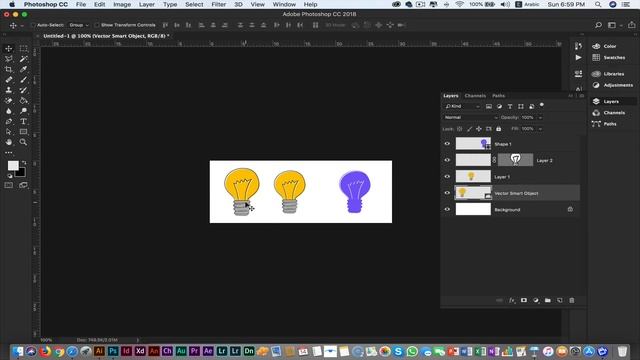This screenshot has height=360, width=640.
Task: Open Photoshop app from the Dock
Action: click(113, 351)
